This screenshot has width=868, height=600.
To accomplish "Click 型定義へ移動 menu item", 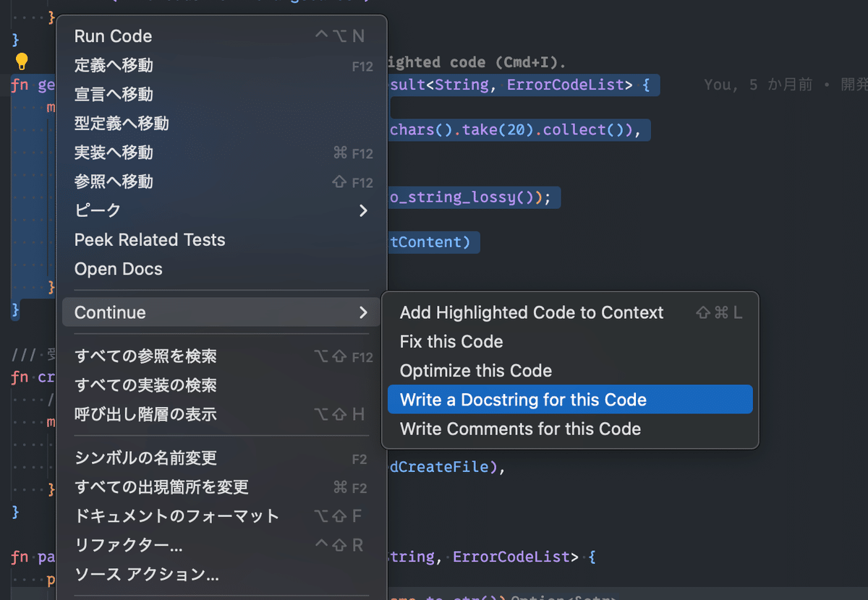I will (122, 124).
